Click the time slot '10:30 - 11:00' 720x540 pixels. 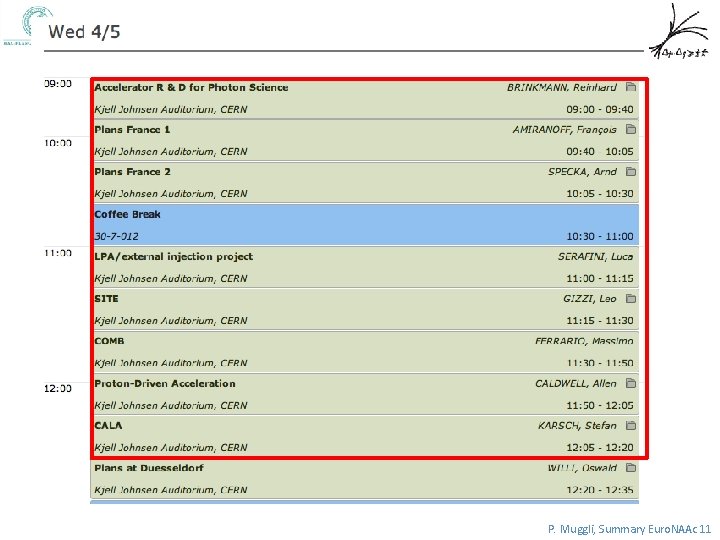tap(600, 236)
